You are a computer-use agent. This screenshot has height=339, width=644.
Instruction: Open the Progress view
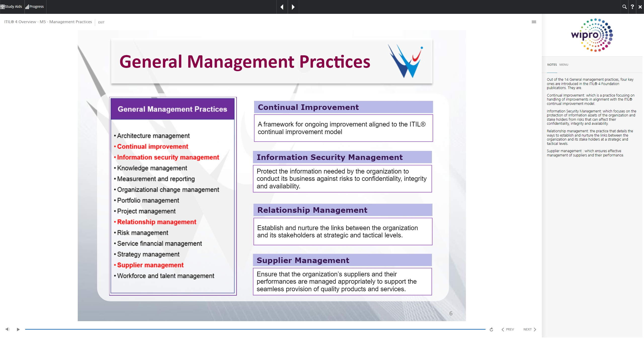(35, 7)
